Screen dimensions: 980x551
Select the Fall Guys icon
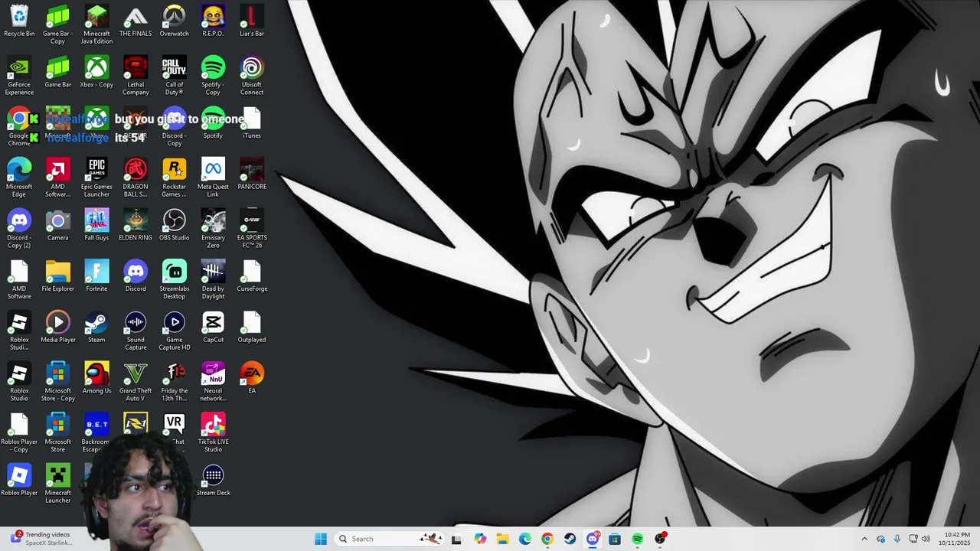[96, 225]
